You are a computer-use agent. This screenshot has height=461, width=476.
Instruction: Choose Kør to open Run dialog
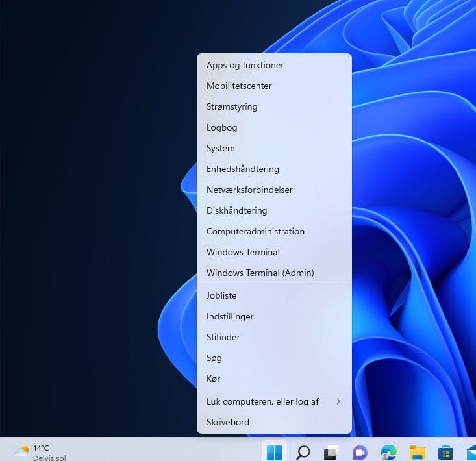click(274, 379)
